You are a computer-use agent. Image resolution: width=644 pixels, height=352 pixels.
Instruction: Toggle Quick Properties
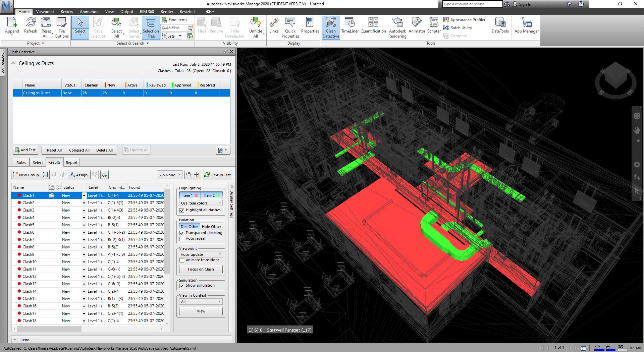point(290,27)
